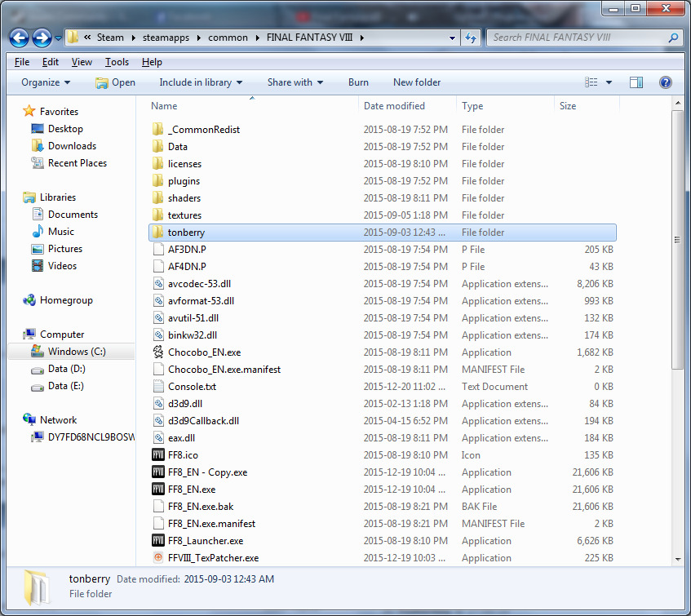Click the scroll down arrow
The height and width of the screenshot is (616, 691).
pyautogui.click(x=677, y=559)
